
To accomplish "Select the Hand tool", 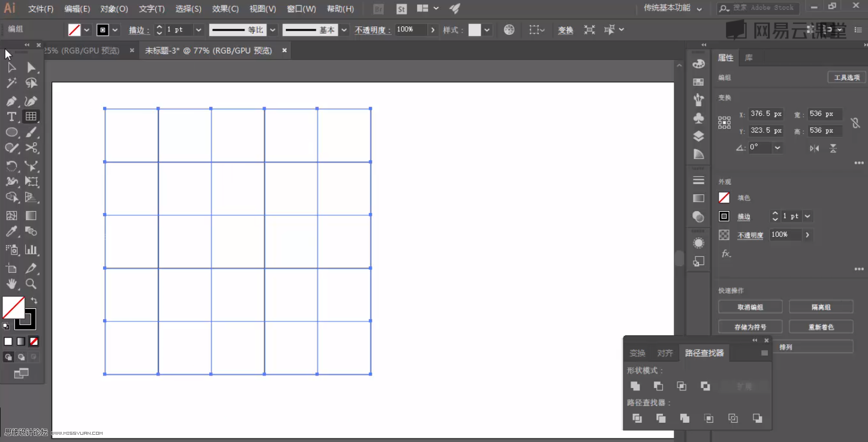I will (x=11, y=284).
